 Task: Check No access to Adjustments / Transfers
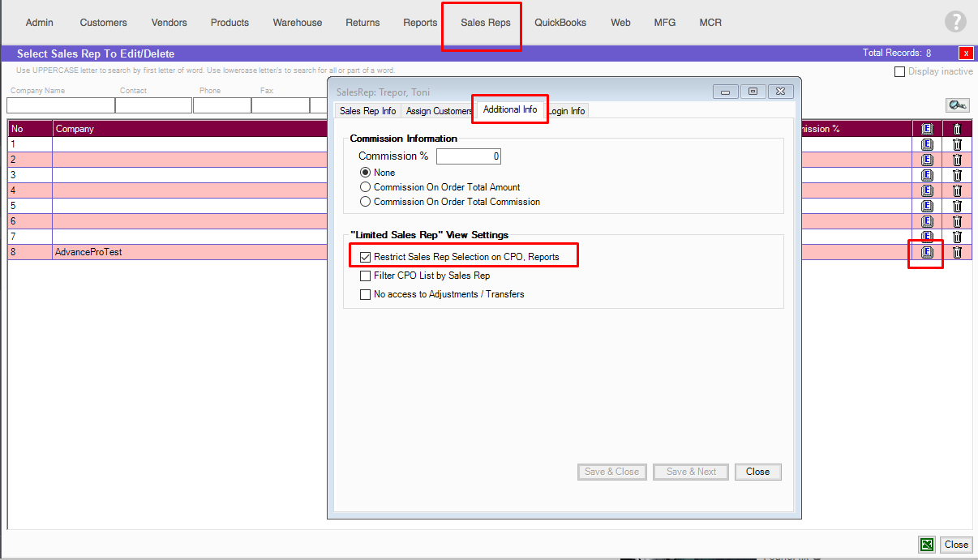click(366, 294)
